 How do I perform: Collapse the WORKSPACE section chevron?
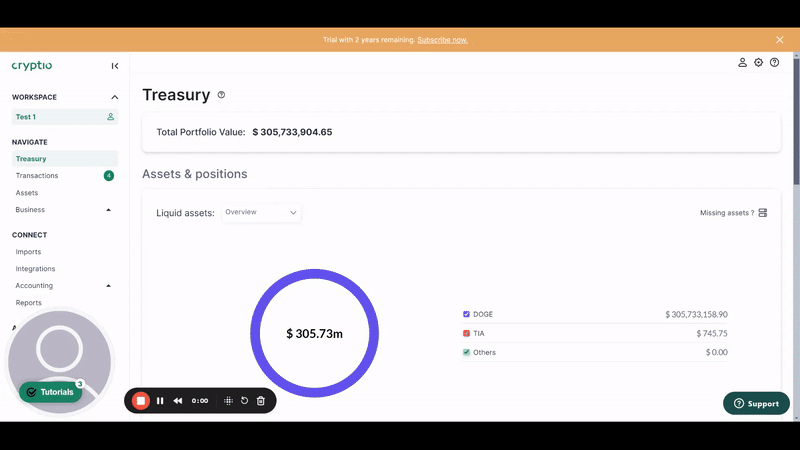pyautogui.click(x=115, y=97)
